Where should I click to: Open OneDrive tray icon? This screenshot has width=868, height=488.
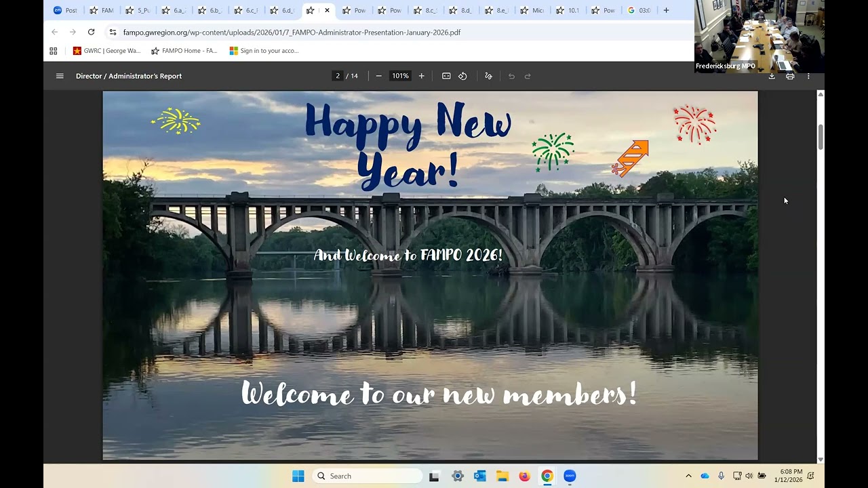click(705, 476)
